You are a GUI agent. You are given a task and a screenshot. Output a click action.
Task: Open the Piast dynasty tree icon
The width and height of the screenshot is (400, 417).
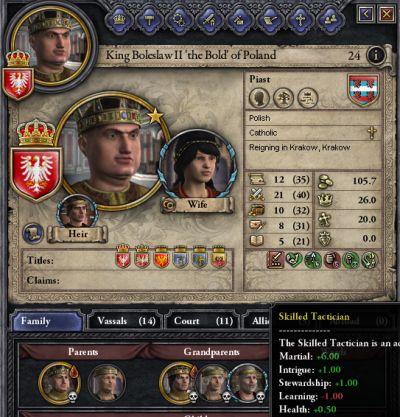pyautogui.click(x=283, y=98)
